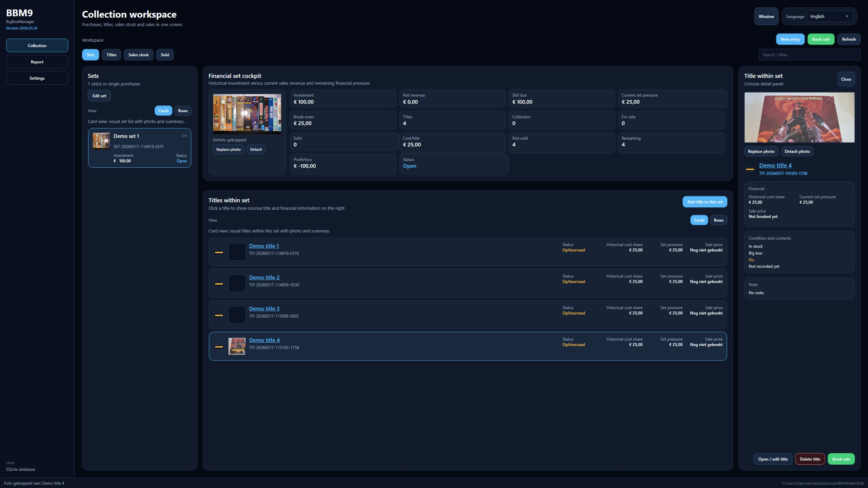The image size is (868, 488).
Task: Click Demo title 4 thumbnail in list
Action: (237, 346)
